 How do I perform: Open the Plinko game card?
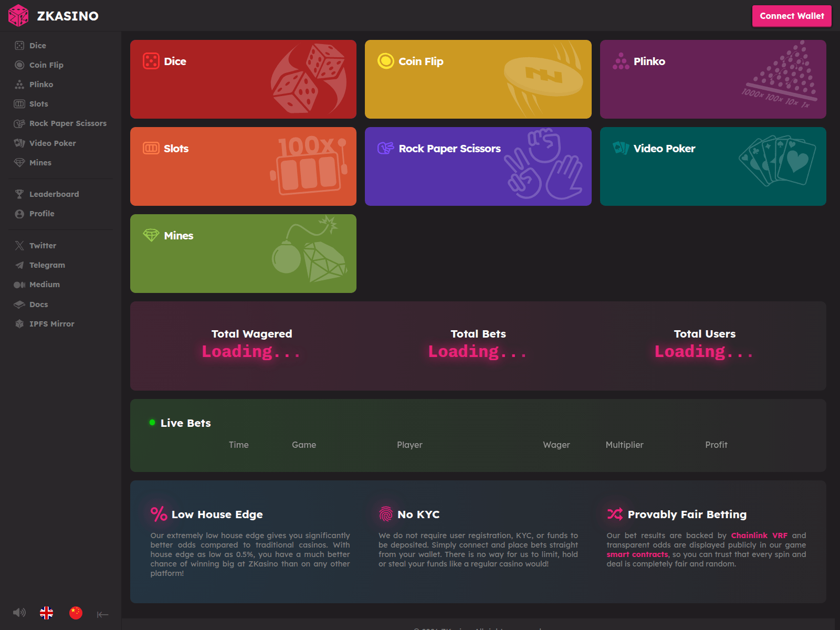[713, 79]
